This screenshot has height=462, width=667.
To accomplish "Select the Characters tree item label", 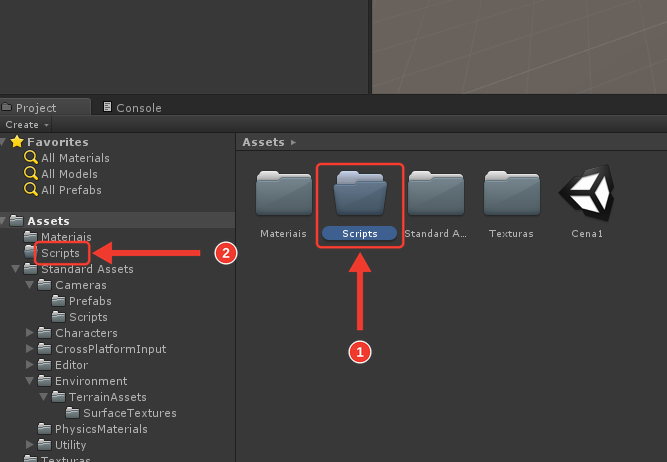I will click(x=86, y=333).
